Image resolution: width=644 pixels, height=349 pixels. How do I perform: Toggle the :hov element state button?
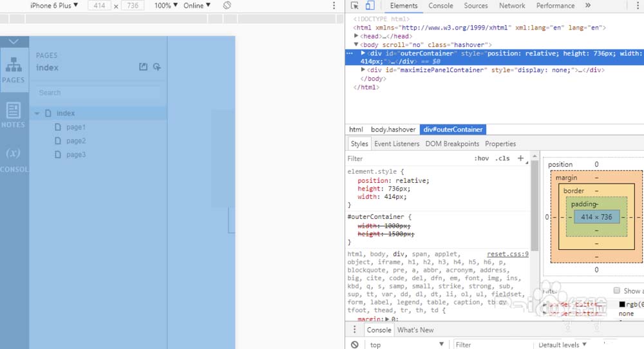pos(481,158)
